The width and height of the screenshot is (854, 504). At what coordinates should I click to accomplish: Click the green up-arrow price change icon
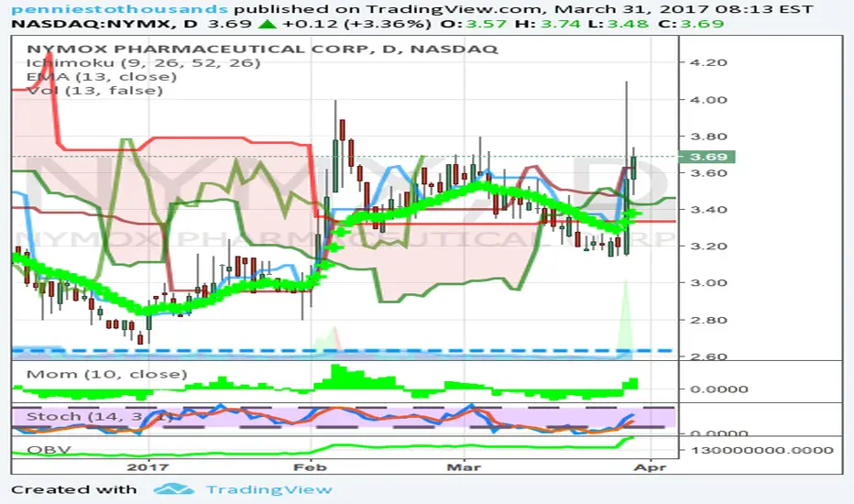coord(267,24)
